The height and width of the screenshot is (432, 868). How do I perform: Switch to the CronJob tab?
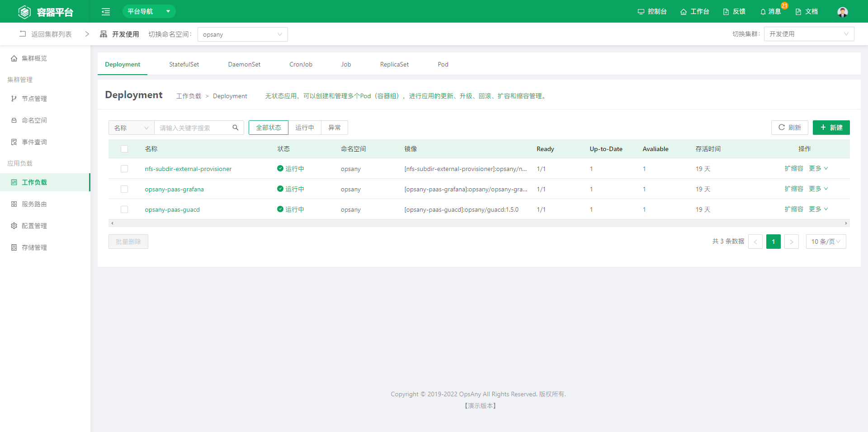pyautogui.click(x=301, y=64)
